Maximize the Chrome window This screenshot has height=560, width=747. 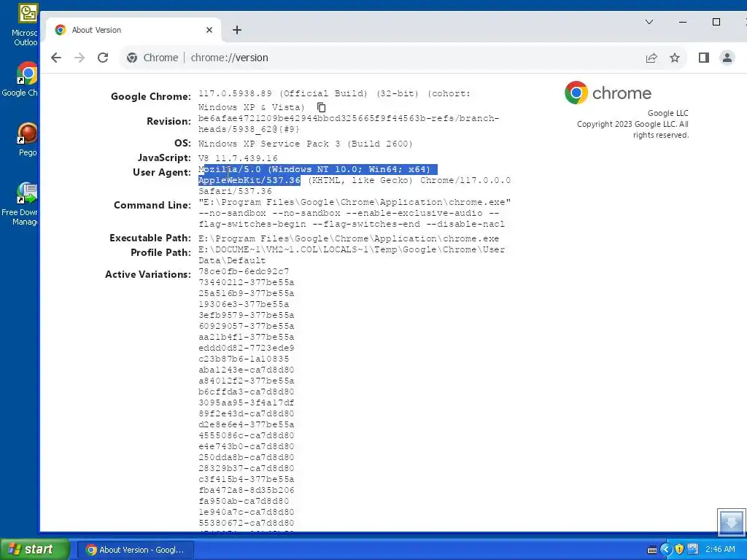pyautogui.click(x=716, y=22)
